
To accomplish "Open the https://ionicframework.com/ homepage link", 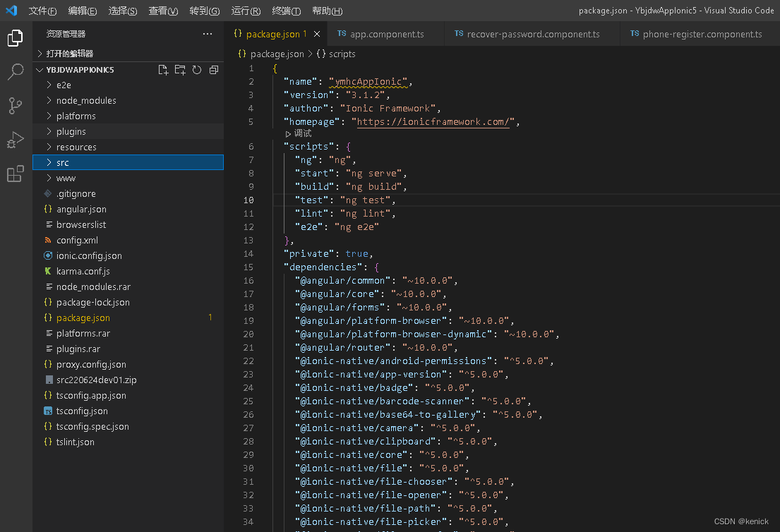I will pyautogui.click(x=433, y=122).
